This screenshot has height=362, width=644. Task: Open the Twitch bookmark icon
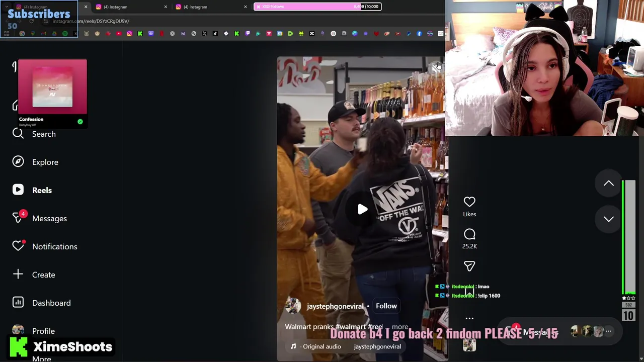coord(248,34)
